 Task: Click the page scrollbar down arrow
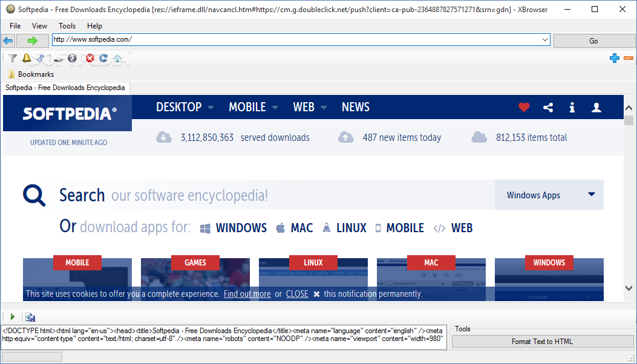pos(629,288)
